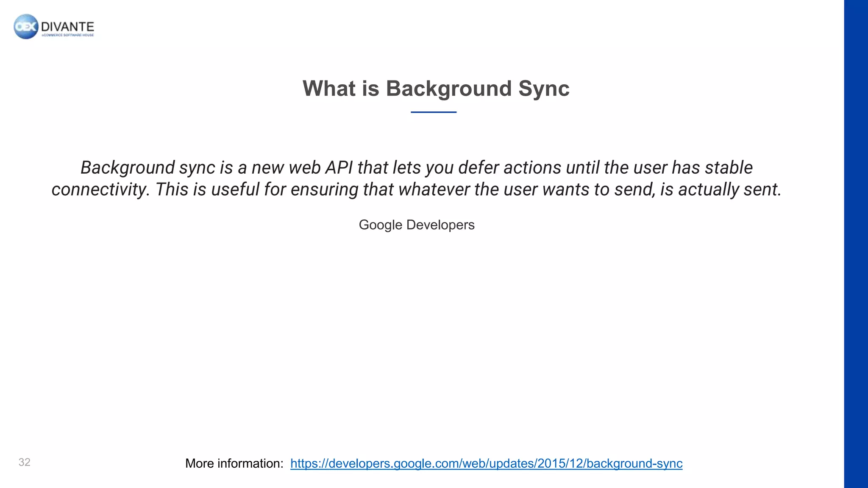Click the word 'Developers' under the quote
The image size is (868, 488).
pyautogui.click(x=440, y=225)
